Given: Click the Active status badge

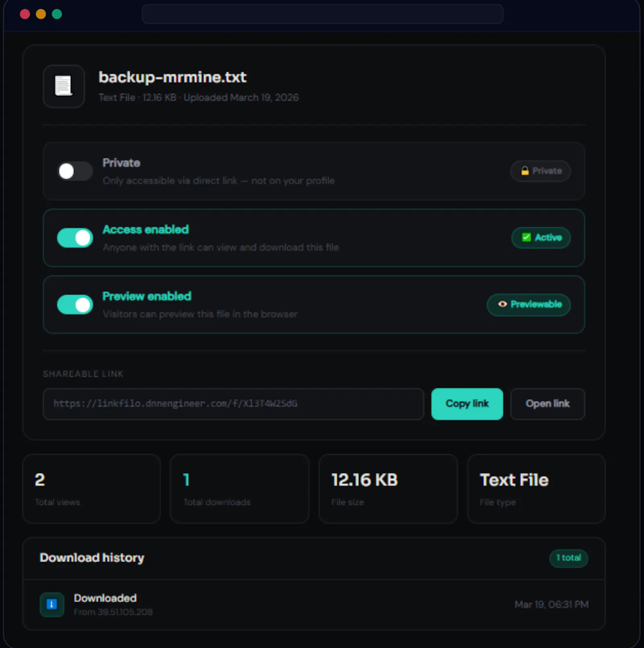Looking at the screenshot, I should pos(541,237).
